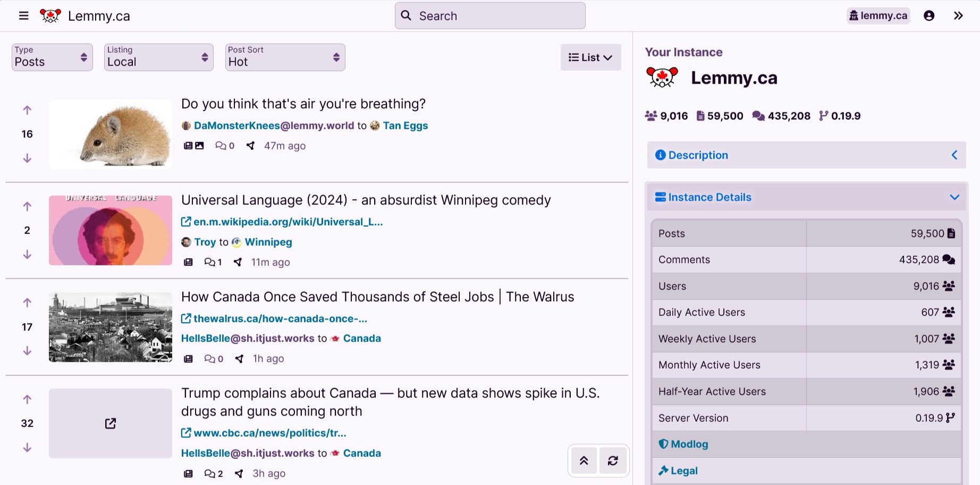Go to Winnipeg community
The width and height of the screenshot is (980, 485).
click(x=263, y=242)
